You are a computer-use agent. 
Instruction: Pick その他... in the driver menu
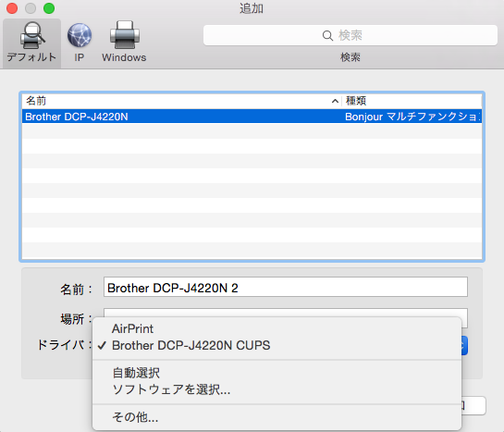(x=277, y=417)
